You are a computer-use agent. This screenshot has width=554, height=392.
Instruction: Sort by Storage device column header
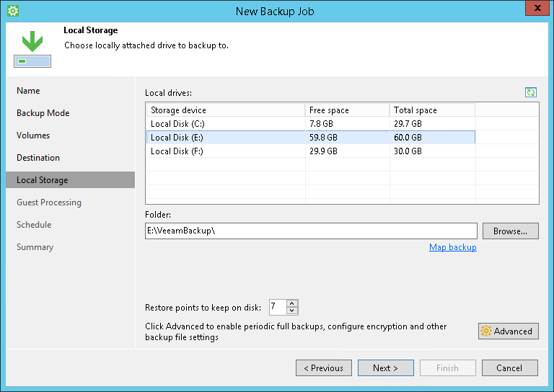[x=225, y=110]
